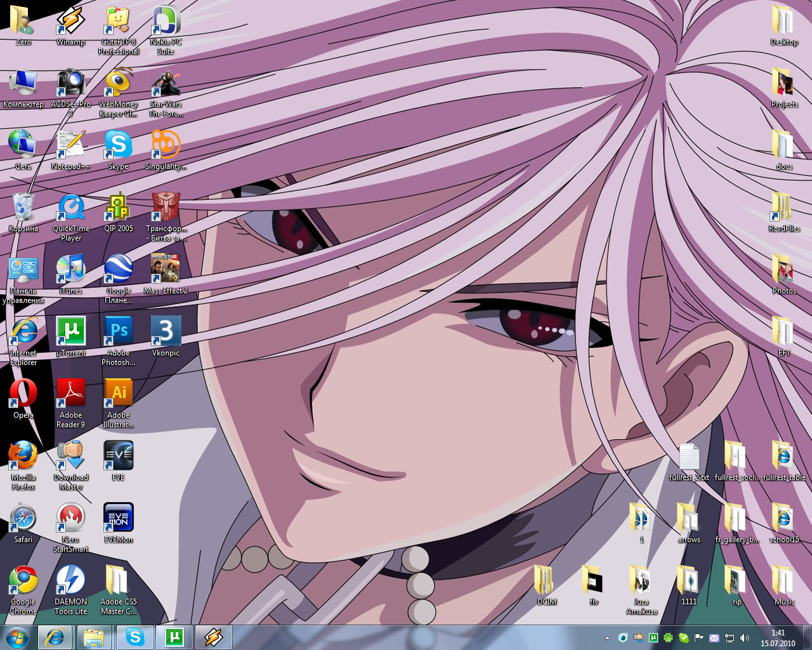Select the Music folder icon

click(784, 585)
